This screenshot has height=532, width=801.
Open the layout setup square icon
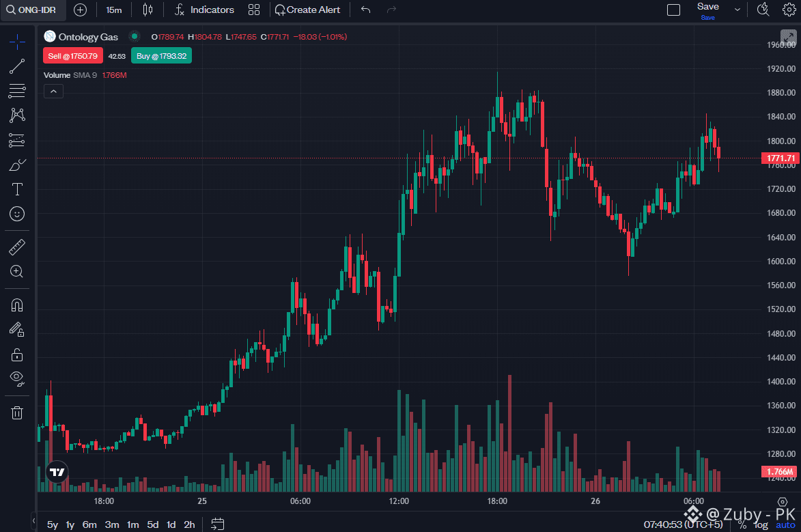point(673,10)
